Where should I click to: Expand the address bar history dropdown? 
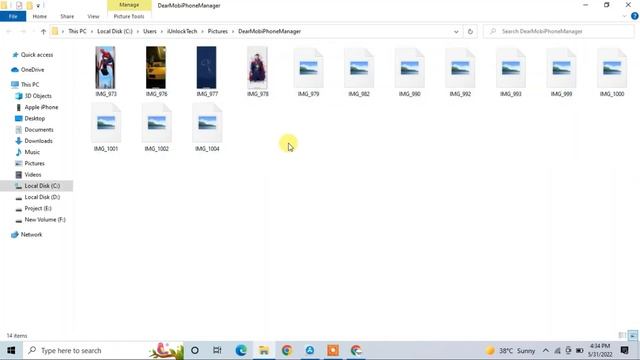coord(456,31)
